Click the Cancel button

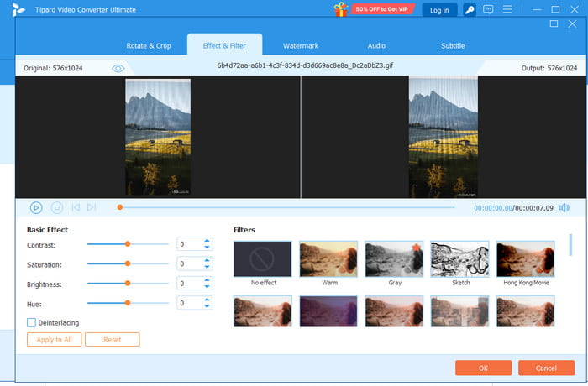point(546,368)
